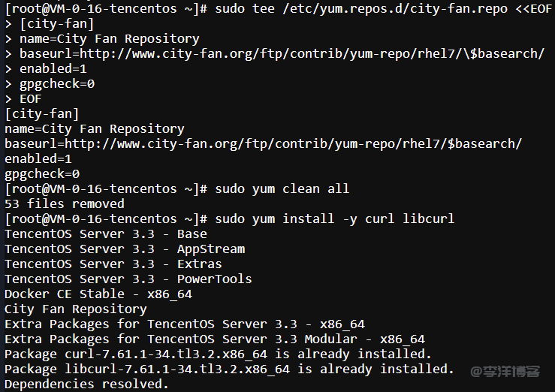Viewport: 555px width, 392px height.
Task: Click the "TencentOS Server 3.3 - PowerTools" line
Action: (x=128, y=279)
